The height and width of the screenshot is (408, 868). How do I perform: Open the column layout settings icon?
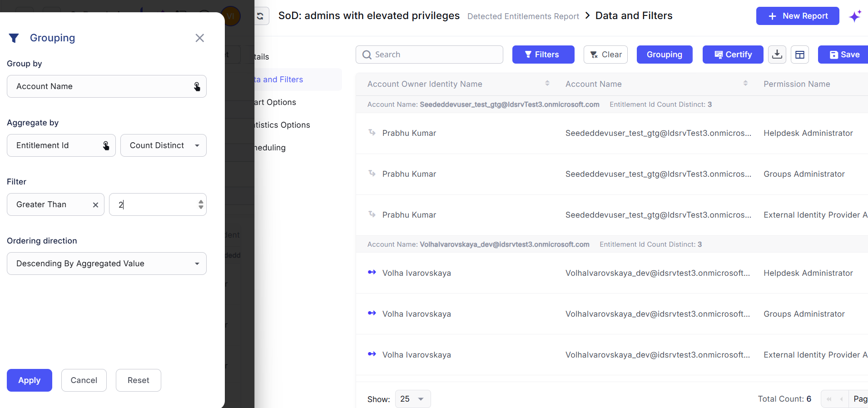(x=800, y=55)
